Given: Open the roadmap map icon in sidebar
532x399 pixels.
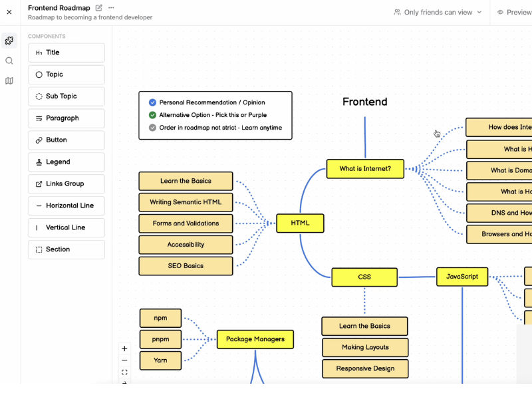Looking at the screenshot, I should [9, 80].
